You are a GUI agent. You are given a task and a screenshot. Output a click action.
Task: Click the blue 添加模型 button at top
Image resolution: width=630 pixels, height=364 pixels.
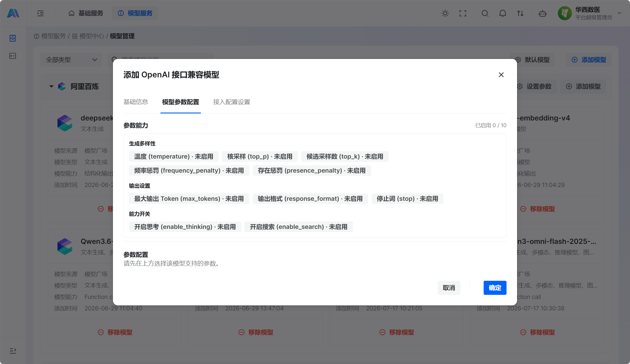589,60
